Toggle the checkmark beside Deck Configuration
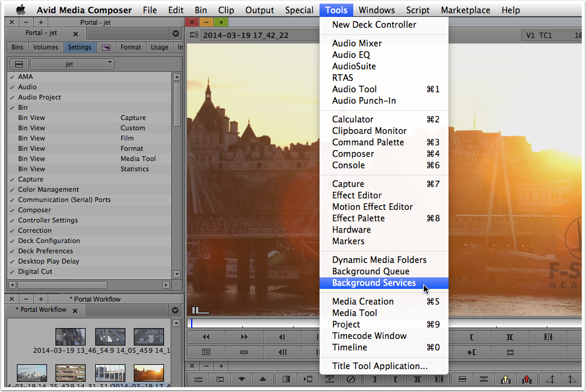The image size is (586, 392). coord(12,241)
